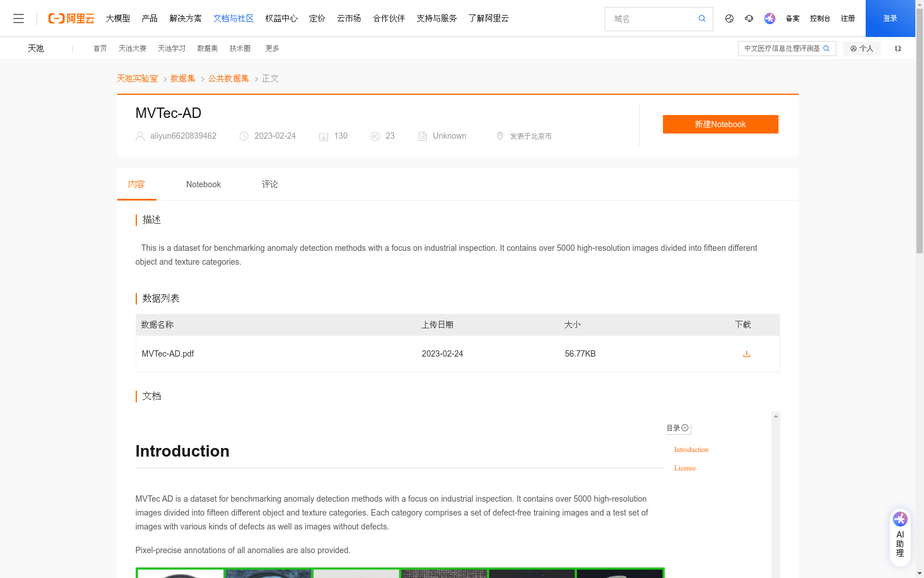Image resolution: width=924 pixels, height=578 pixels.
Task: Click the license document icon beside Unknown
Action: click(x=423, y=136)
